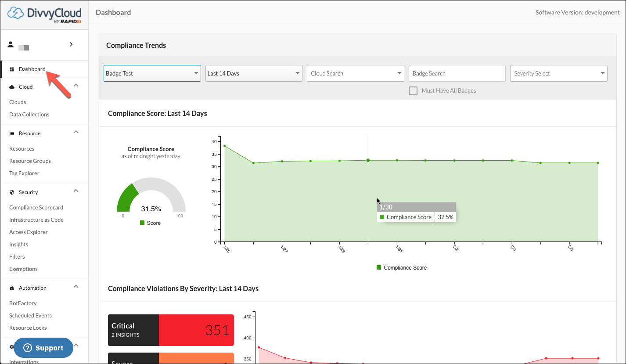Open Tag Explorer

24,173
